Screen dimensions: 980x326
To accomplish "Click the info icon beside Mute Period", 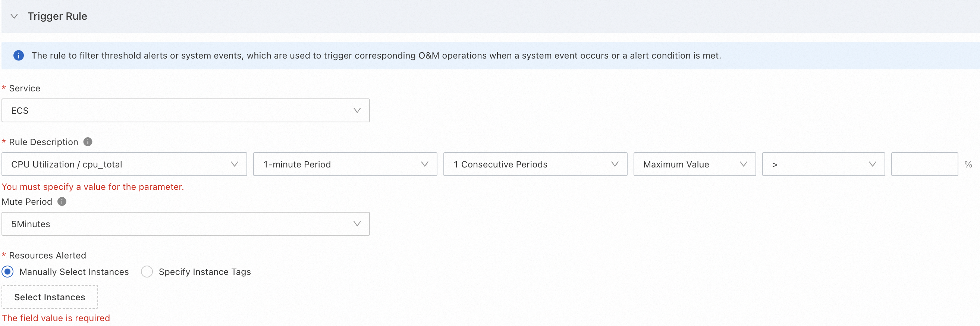I will [62, 202].
